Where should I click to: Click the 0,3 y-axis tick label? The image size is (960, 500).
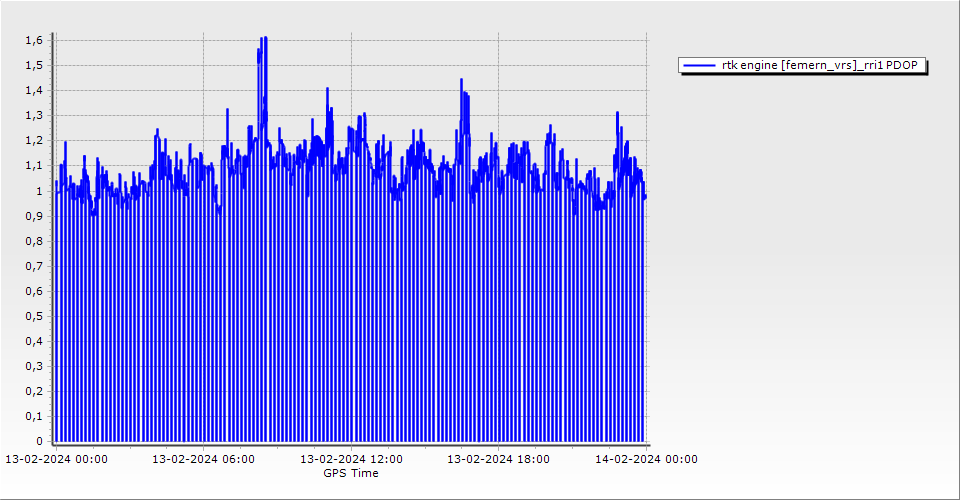coord(33,366)
